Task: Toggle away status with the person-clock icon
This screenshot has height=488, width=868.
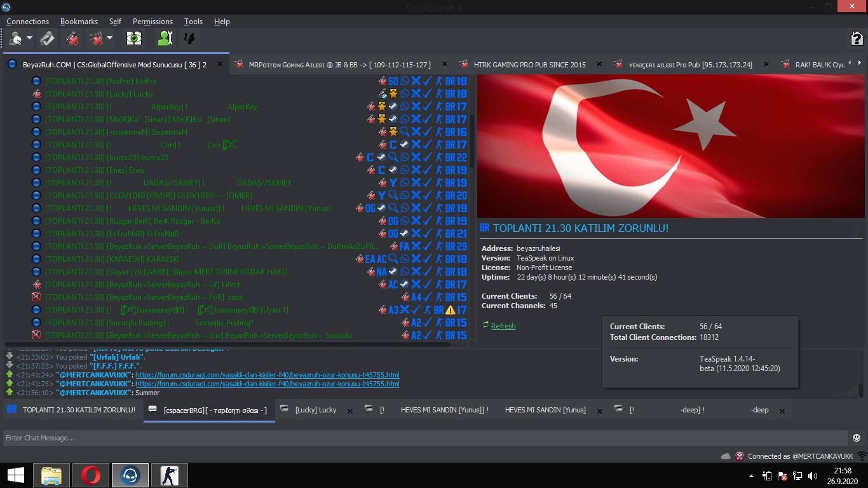Action: pyautogui.click(x=16, y=39)
